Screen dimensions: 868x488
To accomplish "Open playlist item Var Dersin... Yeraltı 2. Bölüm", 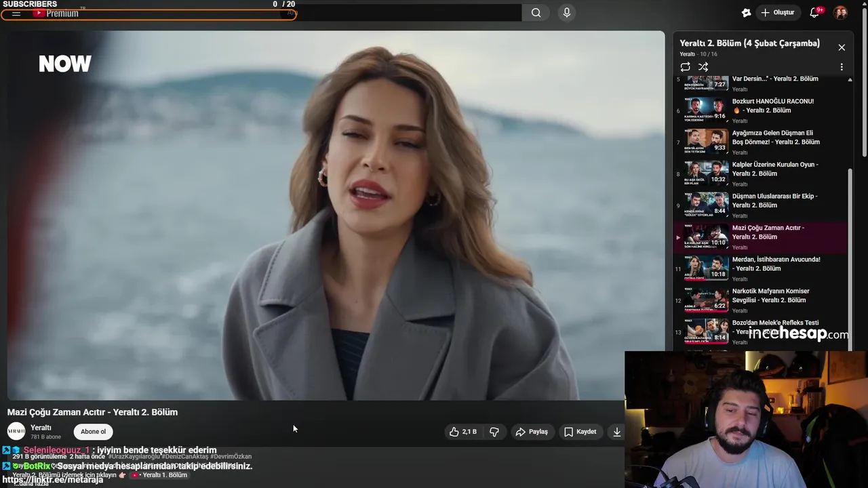I will pyautogui.click(x=761, y=83).
